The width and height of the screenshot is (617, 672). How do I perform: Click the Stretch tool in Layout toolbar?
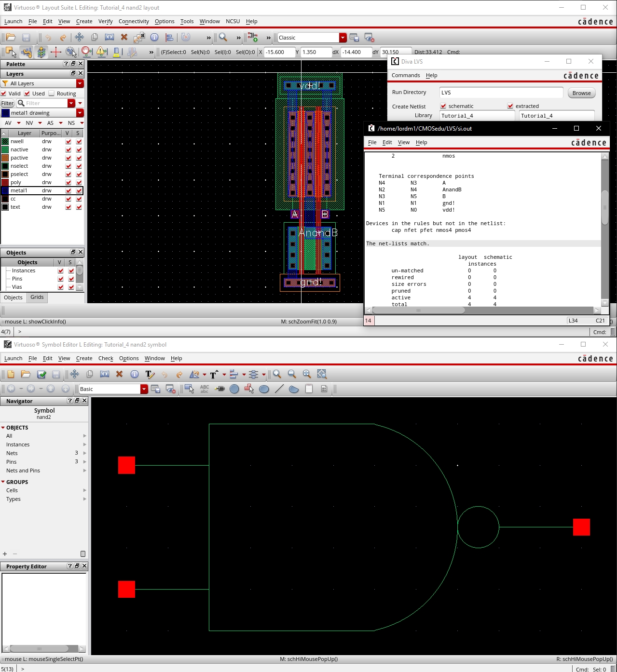point(110,38)
